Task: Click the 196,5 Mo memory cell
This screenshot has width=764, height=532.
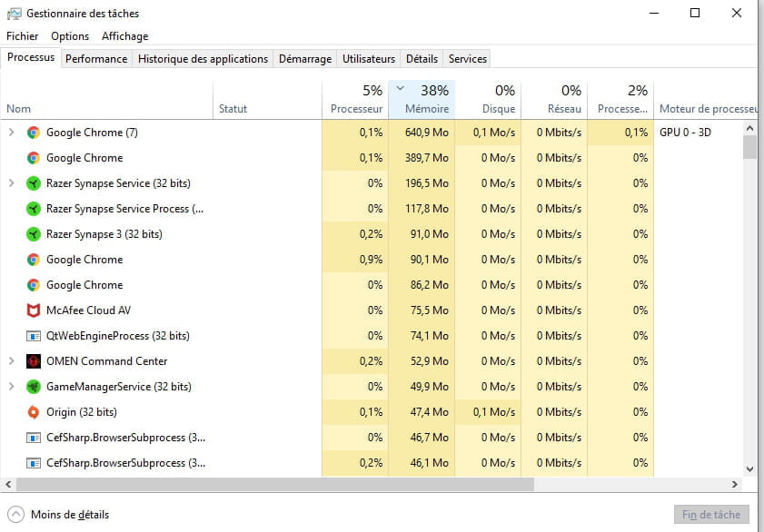Action: pos(422,183)
